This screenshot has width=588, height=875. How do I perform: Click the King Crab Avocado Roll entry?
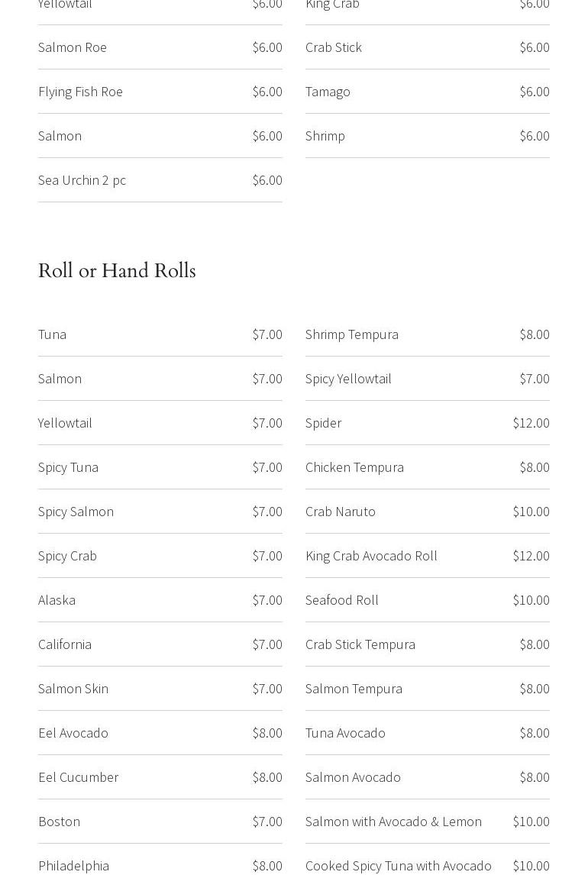(x=371, y=556)
